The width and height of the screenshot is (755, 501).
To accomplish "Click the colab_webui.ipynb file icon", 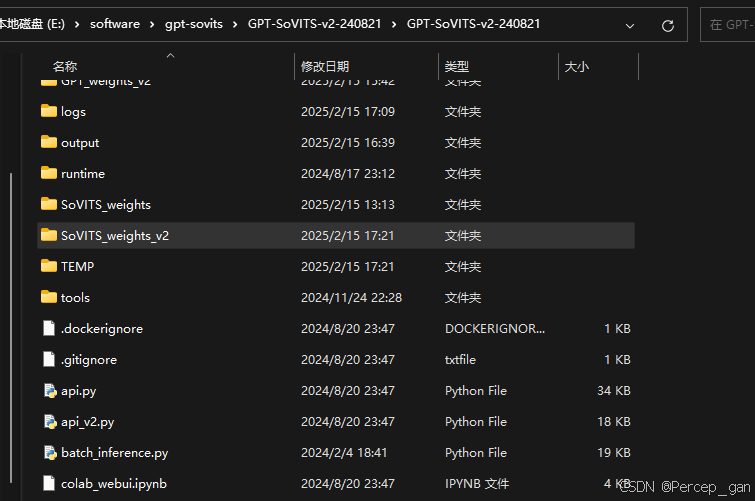I will tap(49, 483).
